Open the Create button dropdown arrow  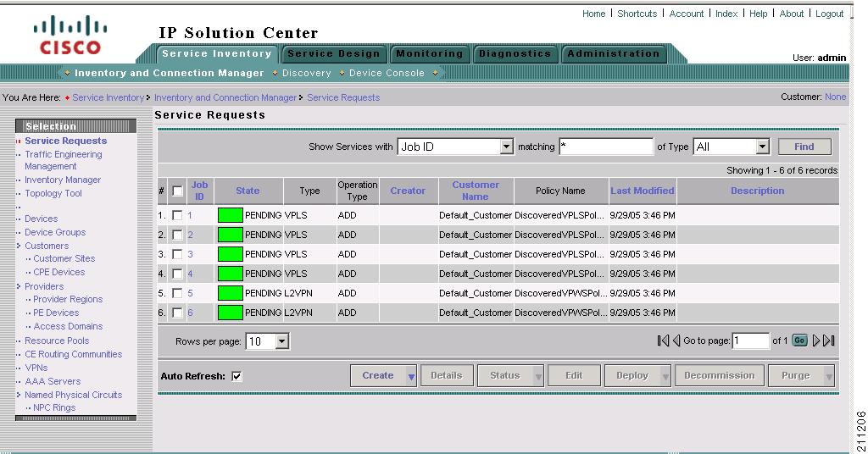click(411, 376)
